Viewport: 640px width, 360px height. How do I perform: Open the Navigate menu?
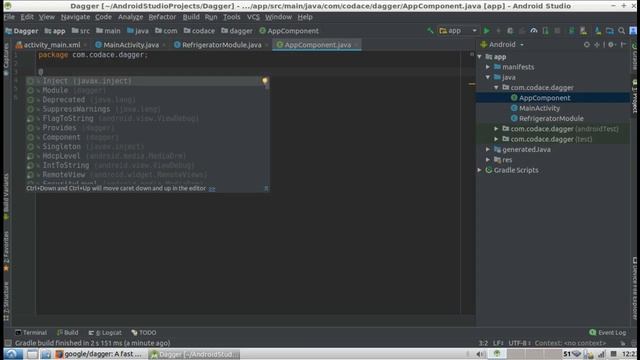click(x=75, y=17)
